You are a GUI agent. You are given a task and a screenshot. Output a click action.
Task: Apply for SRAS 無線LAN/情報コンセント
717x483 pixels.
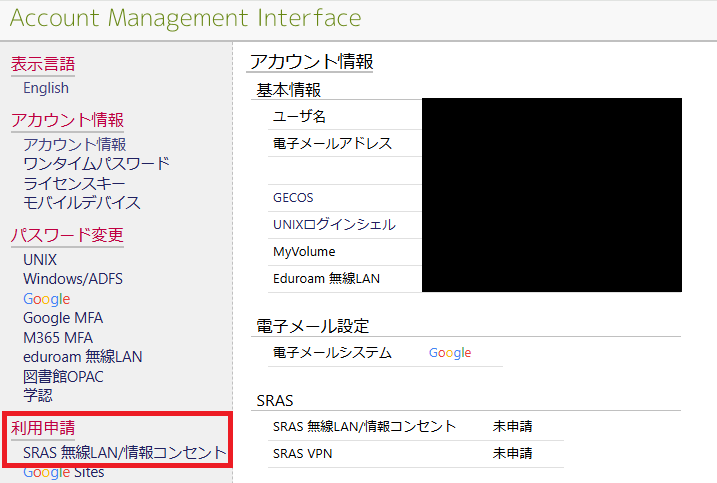point(124,453)
